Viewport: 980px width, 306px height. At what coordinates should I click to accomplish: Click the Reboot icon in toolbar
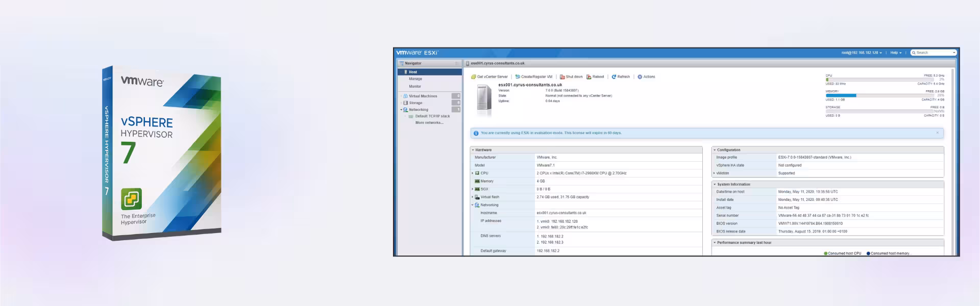pyautogui.click(x=589, y=77)
